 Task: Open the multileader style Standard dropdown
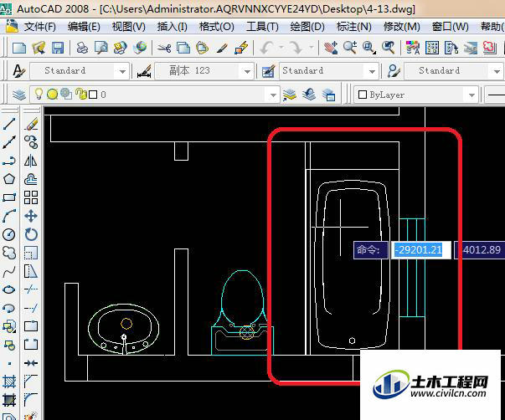tap(497, 71)
